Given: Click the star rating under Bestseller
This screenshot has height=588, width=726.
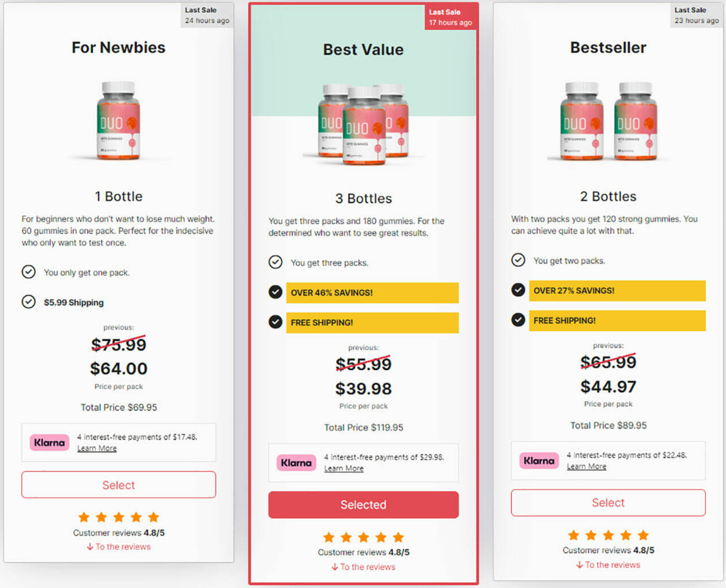Looking at the screenshot, I should pyautogui.click(x=608, y=535).
